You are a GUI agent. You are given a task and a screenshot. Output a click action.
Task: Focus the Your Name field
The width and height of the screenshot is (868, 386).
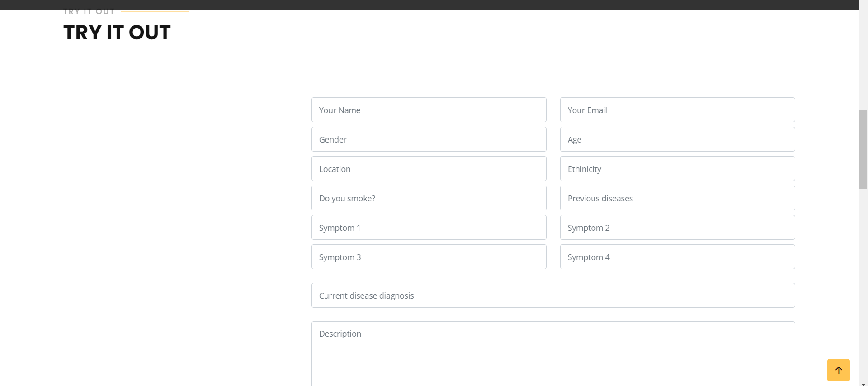click(429, 110)
